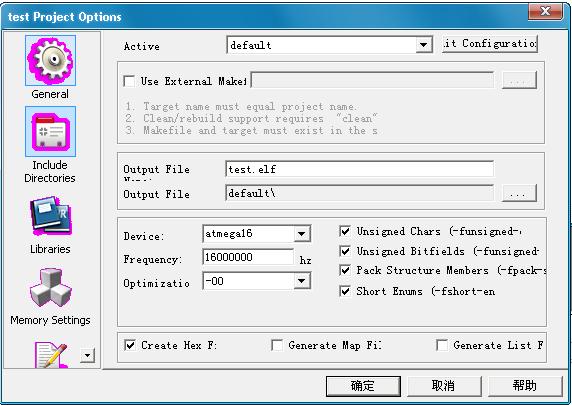Viewport: 572px width, 405px height.
Task: Expand the Active configuration dropdown
Action: [424, 45]
